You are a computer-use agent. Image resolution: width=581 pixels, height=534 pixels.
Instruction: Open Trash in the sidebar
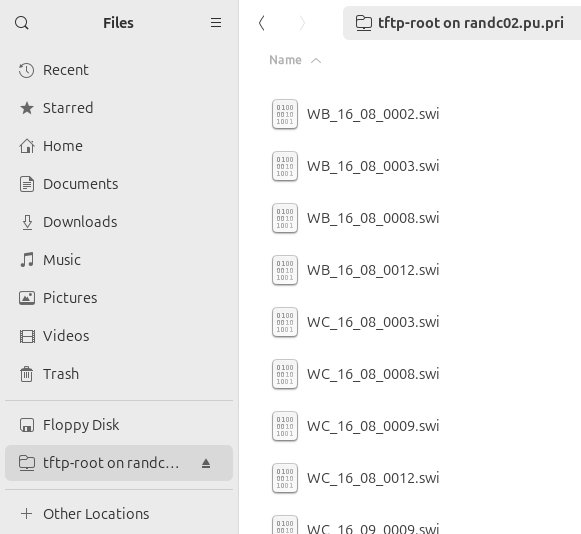coord(119,374)
